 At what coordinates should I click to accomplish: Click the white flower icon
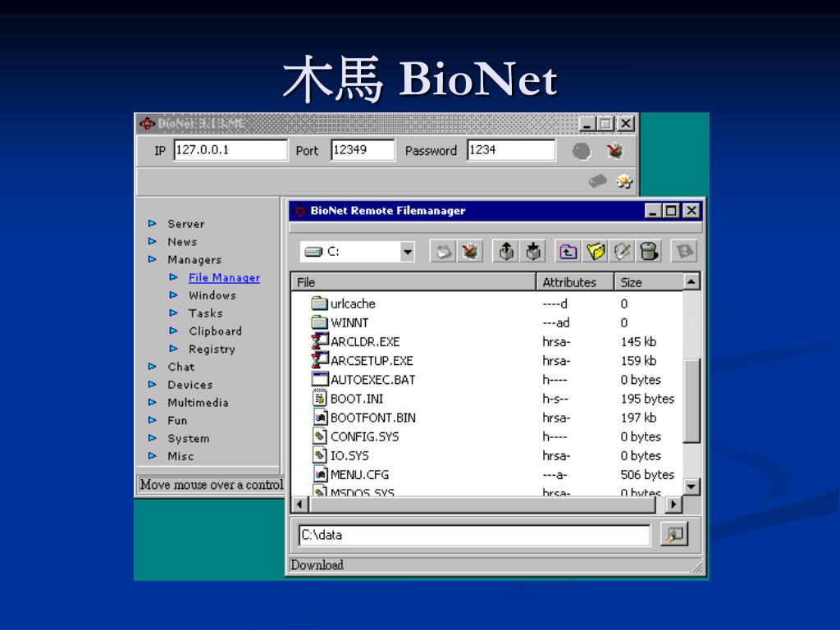[x=624, y=181]
